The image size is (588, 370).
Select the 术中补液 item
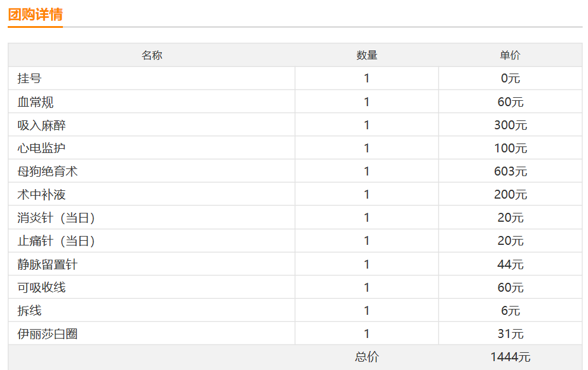[42, 194]
